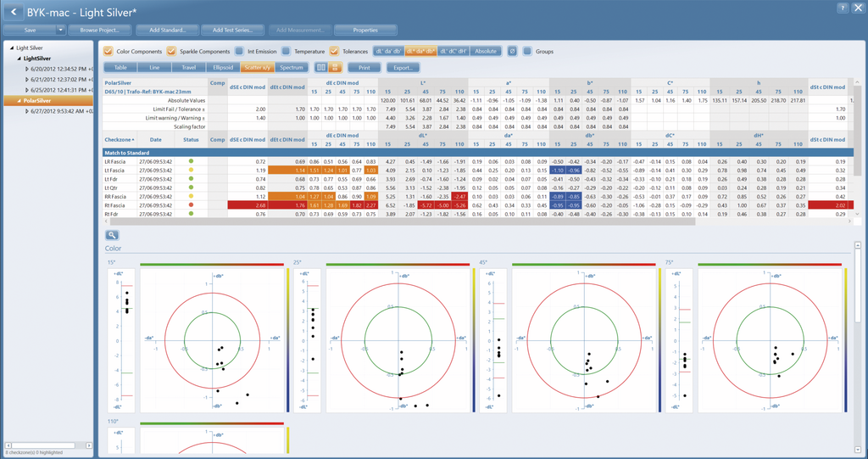Collapse the PolarSilver tree node
Screen dimensions: 868x459
(x=19, y=100)
